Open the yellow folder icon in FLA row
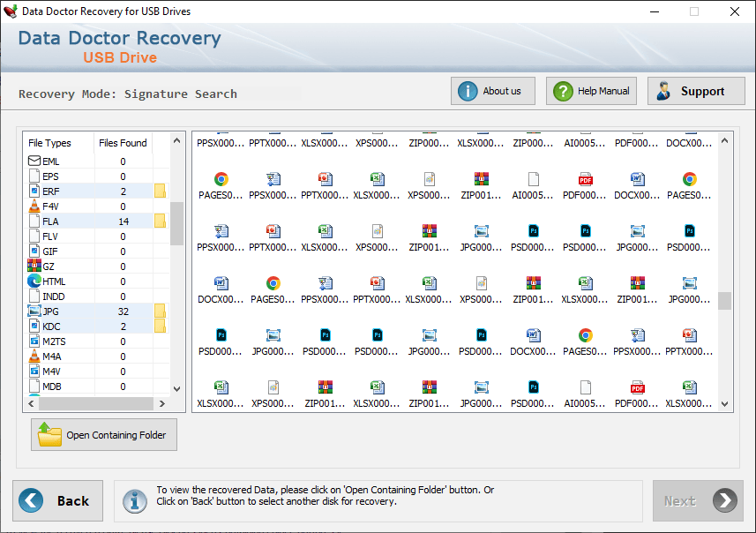The height and width of the screenshot is (533, 756). (x=160, y=221)
